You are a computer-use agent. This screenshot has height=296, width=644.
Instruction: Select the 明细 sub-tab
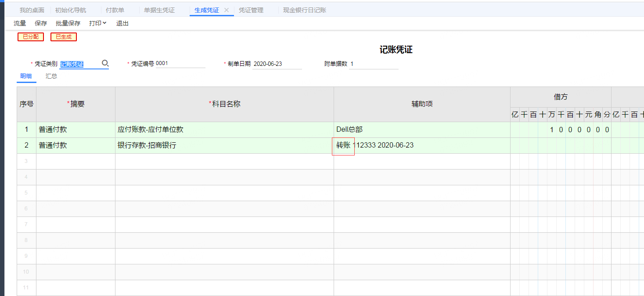(26, 76)
